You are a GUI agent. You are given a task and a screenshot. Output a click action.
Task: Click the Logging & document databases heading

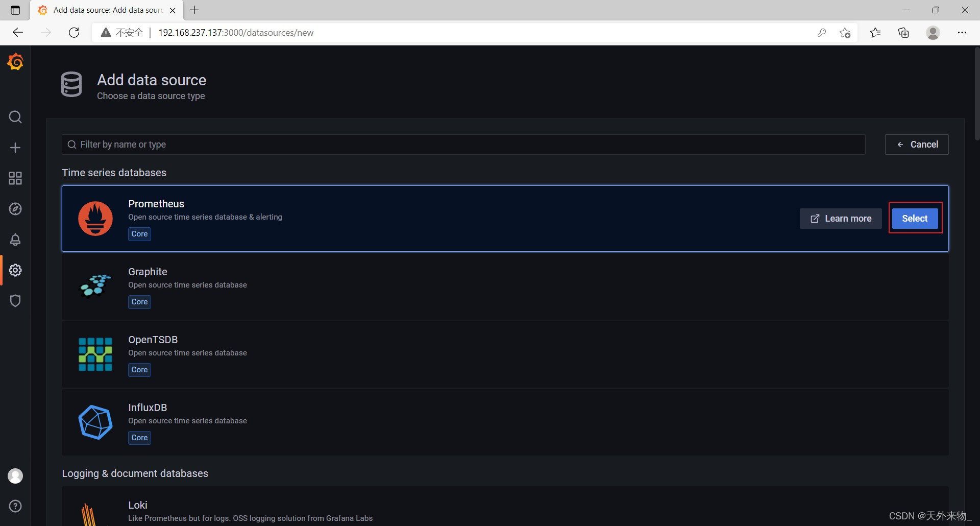coord(135,473)
